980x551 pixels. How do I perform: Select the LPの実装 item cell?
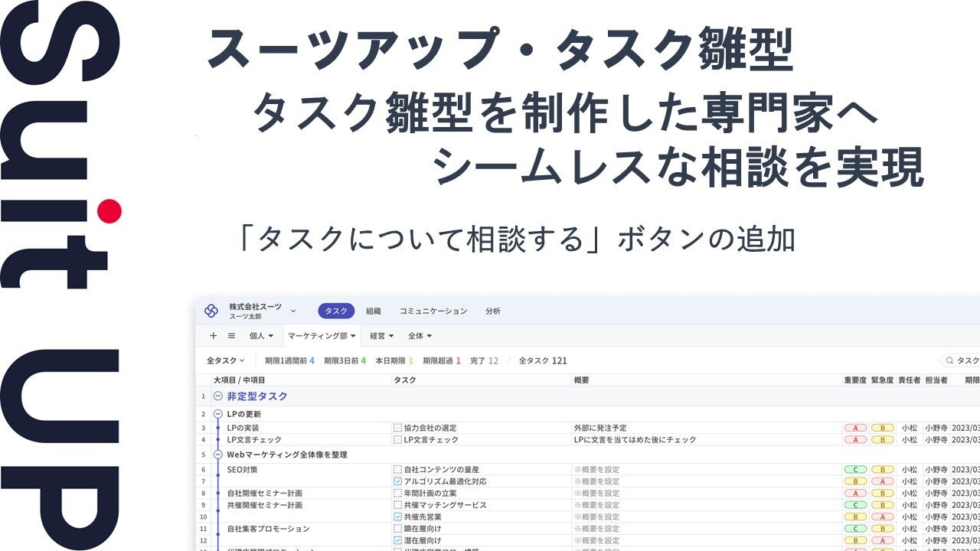[x=243, y=429]
